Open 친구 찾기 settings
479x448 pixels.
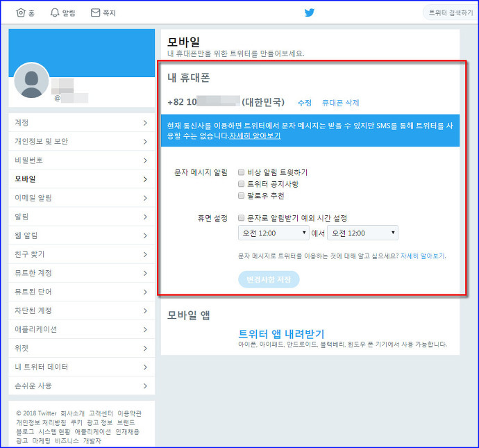(81, 254)
